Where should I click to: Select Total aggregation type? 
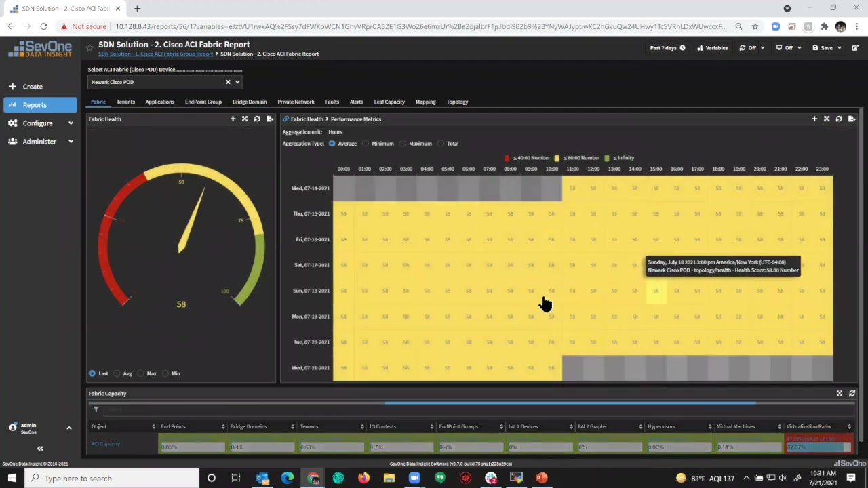pyautogui.click(x=441, y=144)
